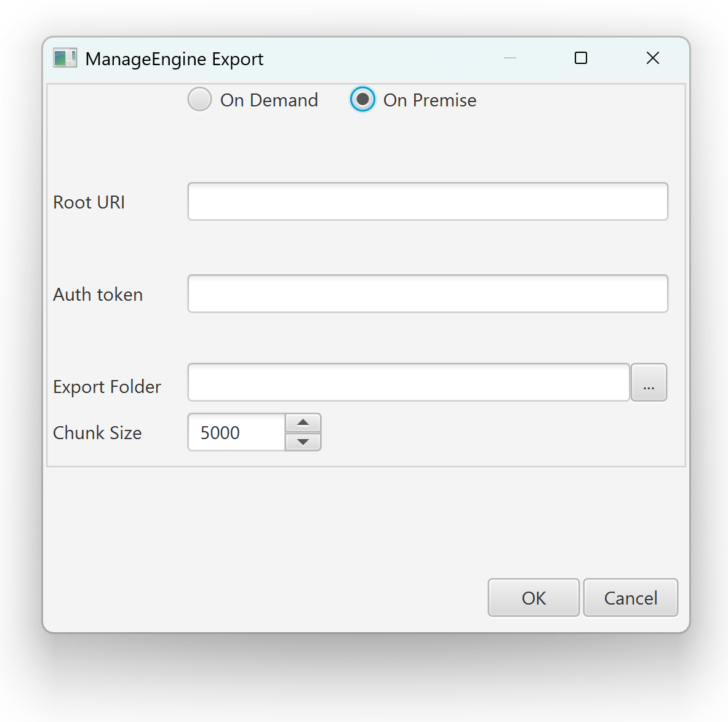Maximize the ManageEngine Export window
Image resolution: width=728 pixels, height=722 pixels.
click(x=581, y=58)
